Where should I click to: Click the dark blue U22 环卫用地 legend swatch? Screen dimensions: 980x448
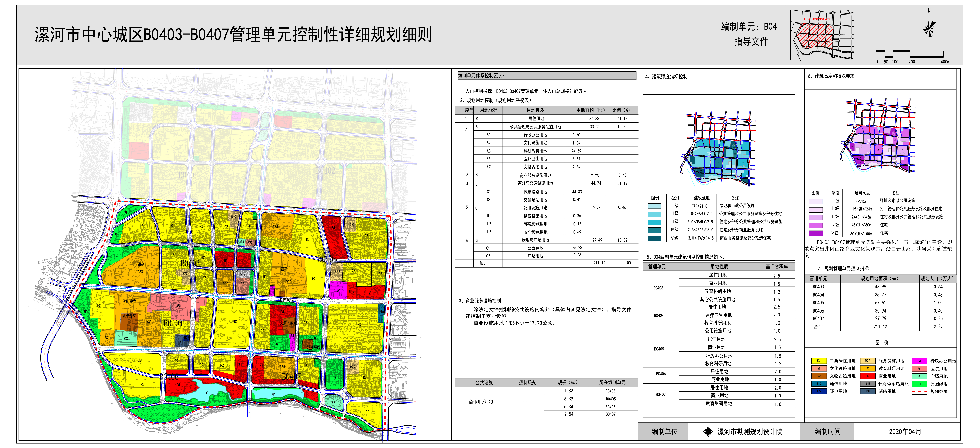point(819,392)
